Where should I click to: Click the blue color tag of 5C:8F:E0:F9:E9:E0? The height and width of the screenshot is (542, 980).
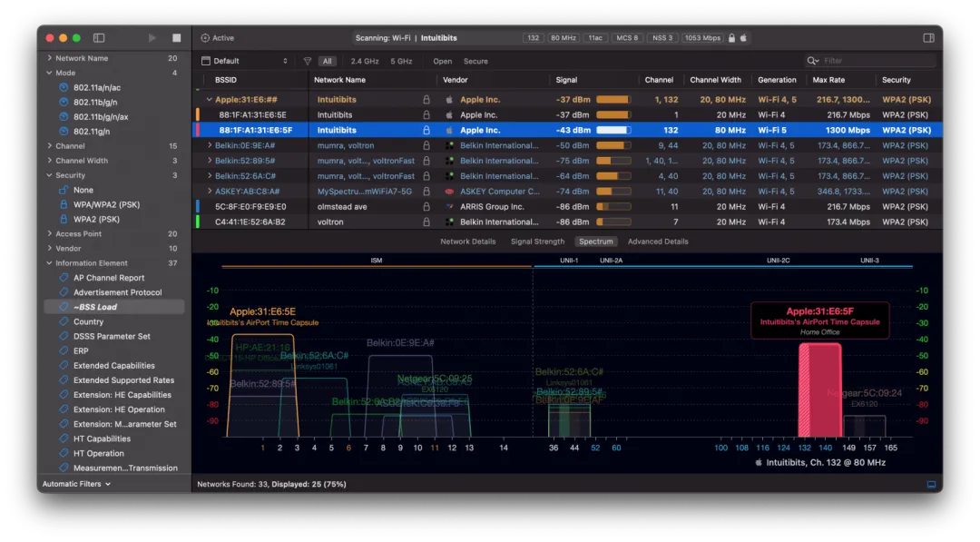198,206
